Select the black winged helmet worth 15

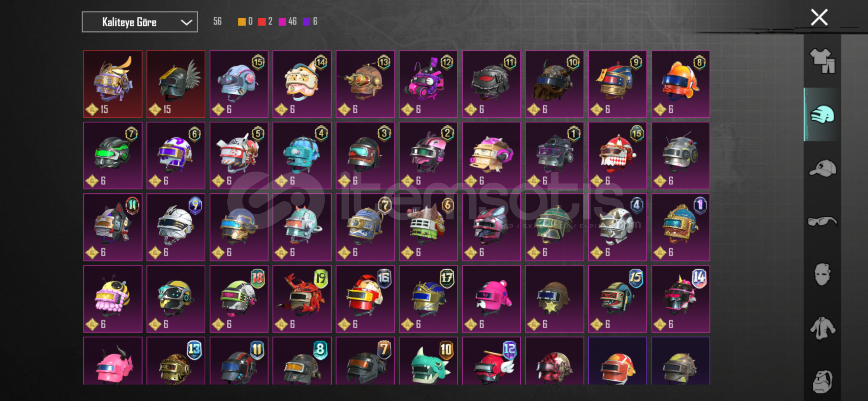176,84
